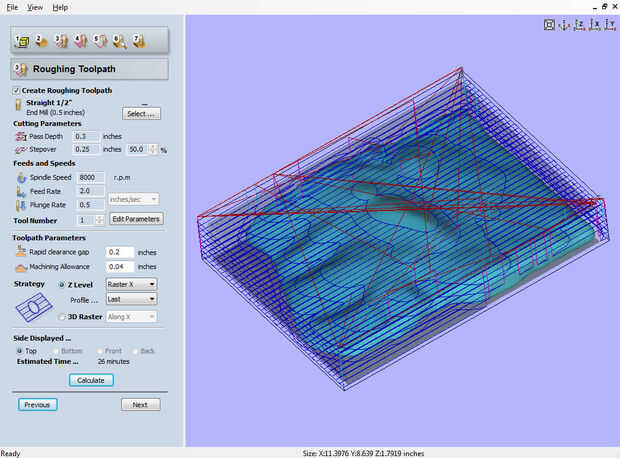Viewport: 620px width, 458px height.
Task: Click the 26 minutes estimated time text
Action: pos(113,361)
